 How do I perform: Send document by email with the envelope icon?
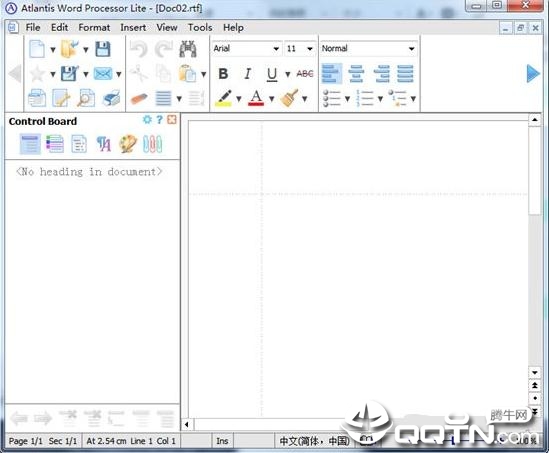(x=103, y=74)
